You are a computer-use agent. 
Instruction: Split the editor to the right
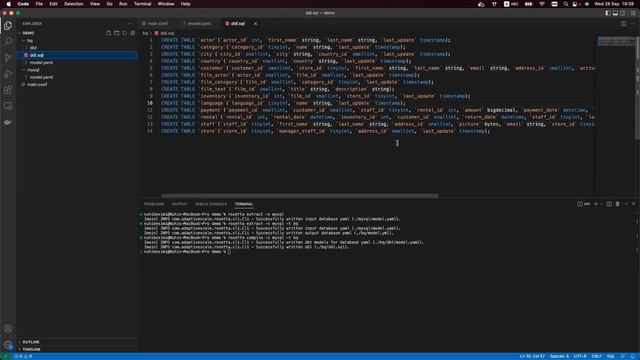624,24
